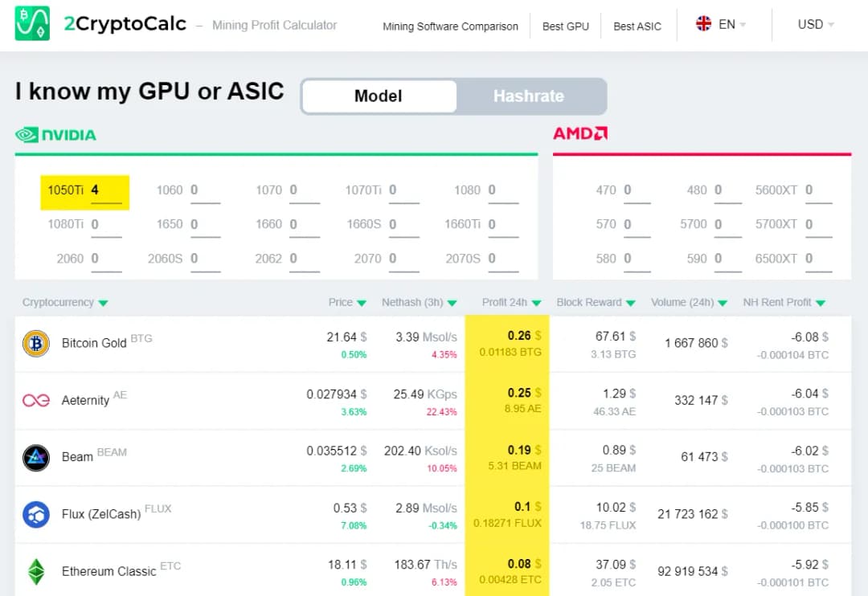Open the USD currency dropdown
This screenshot has width=868, height=596.
pos(815,24)
